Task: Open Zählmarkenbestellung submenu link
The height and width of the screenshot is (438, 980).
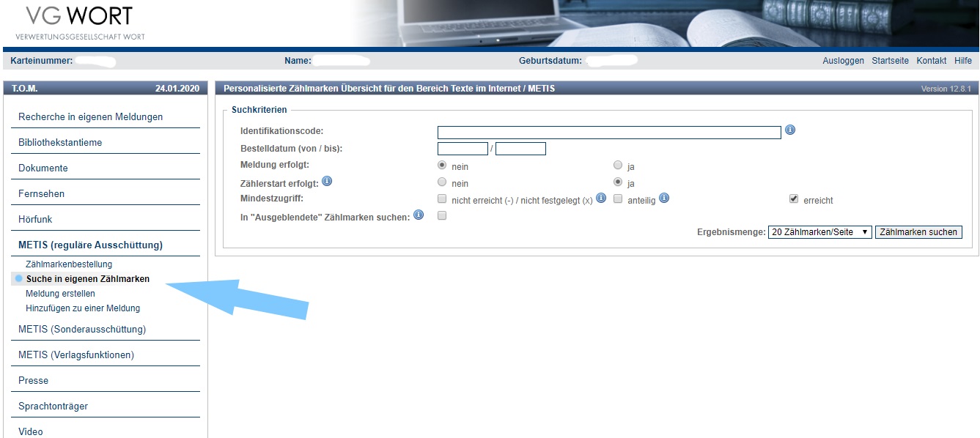Action: pos(69,264)
